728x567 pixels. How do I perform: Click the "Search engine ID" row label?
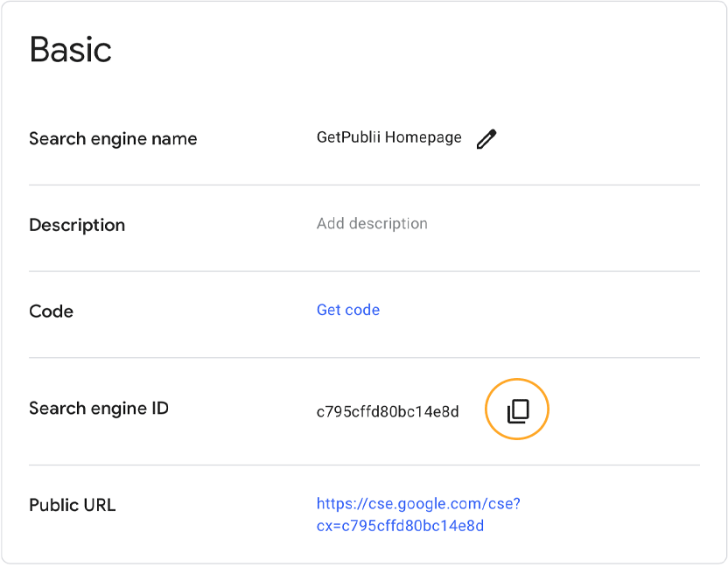coord(99,408)
